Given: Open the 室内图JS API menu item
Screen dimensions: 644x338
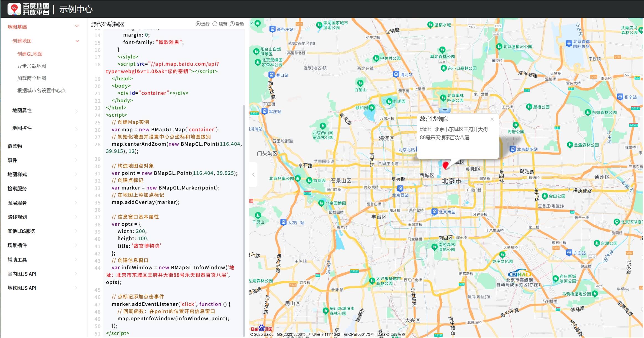Looking at the screenshot, I should tap(22, 274).
